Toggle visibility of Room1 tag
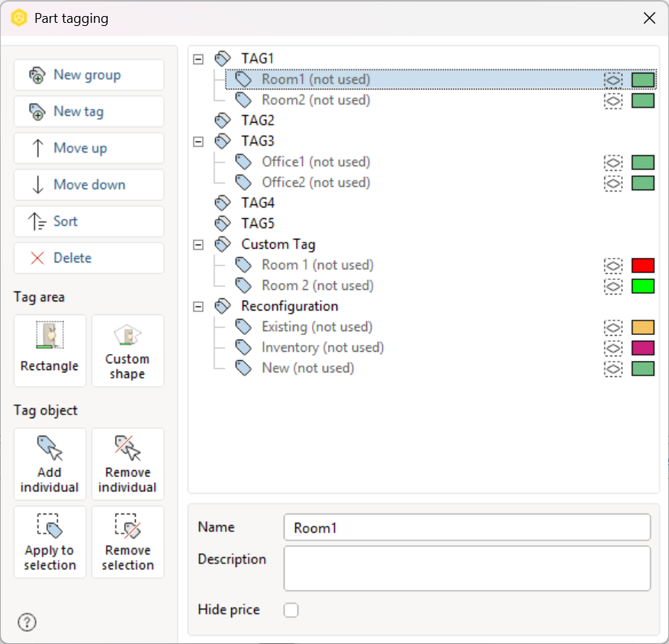The height and width of the screenshot is (644, 669). click(613, 80)
